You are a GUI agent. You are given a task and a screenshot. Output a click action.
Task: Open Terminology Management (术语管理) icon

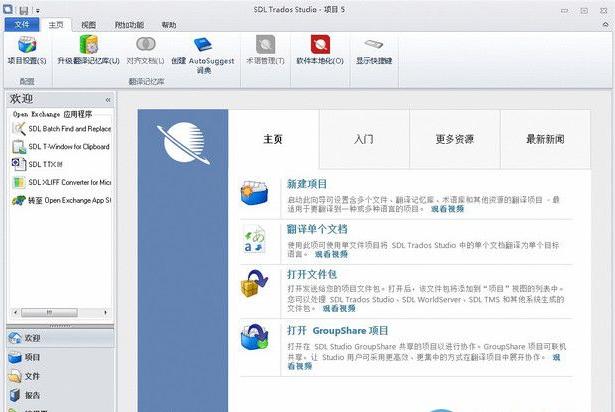tap(266, 44)
